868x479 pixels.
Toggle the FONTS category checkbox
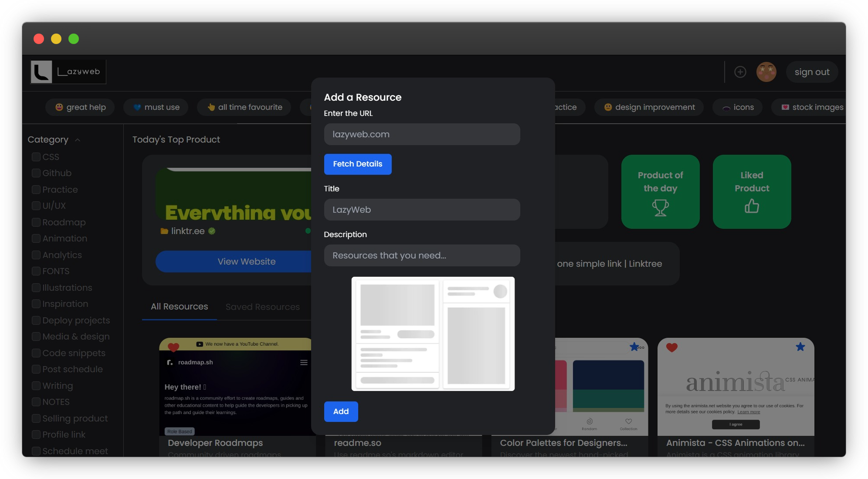[x=36, y=271]
